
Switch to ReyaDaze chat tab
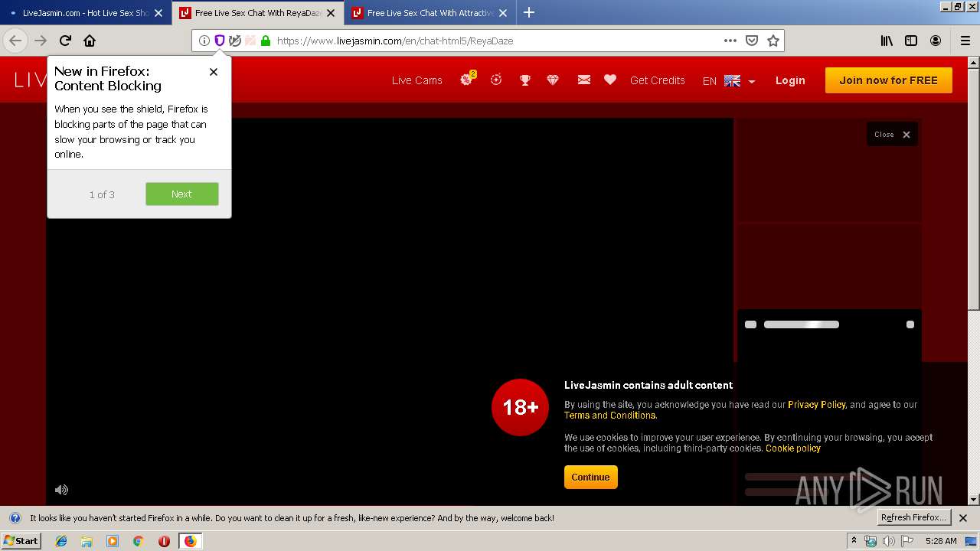click(x=258, y=13)
